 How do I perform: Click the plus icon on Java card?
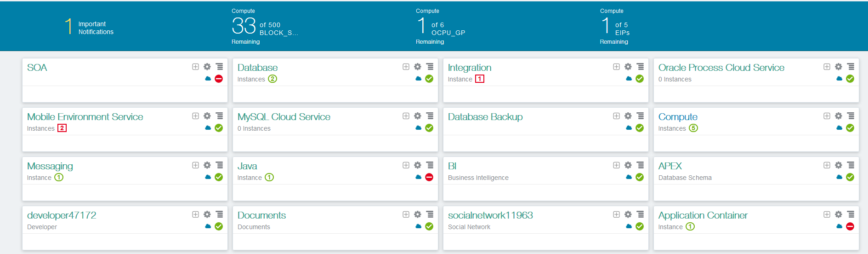click(x=406, y=165)
